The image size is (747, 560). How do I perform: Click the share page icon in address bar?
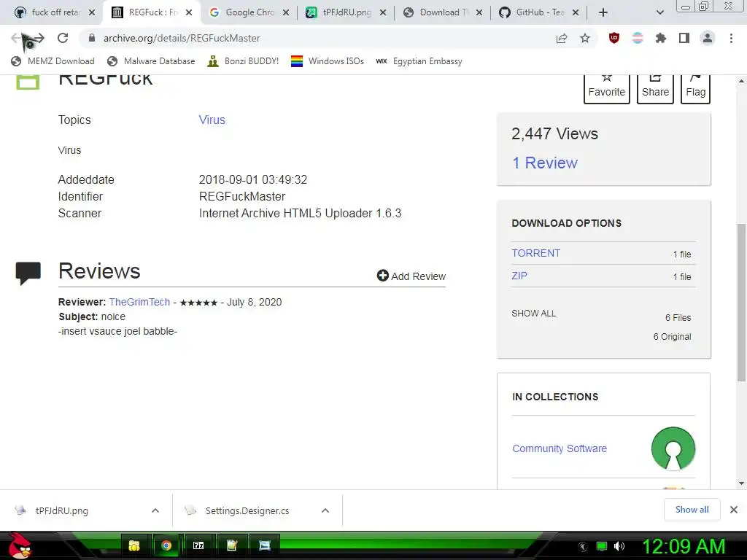coord(562,38)
